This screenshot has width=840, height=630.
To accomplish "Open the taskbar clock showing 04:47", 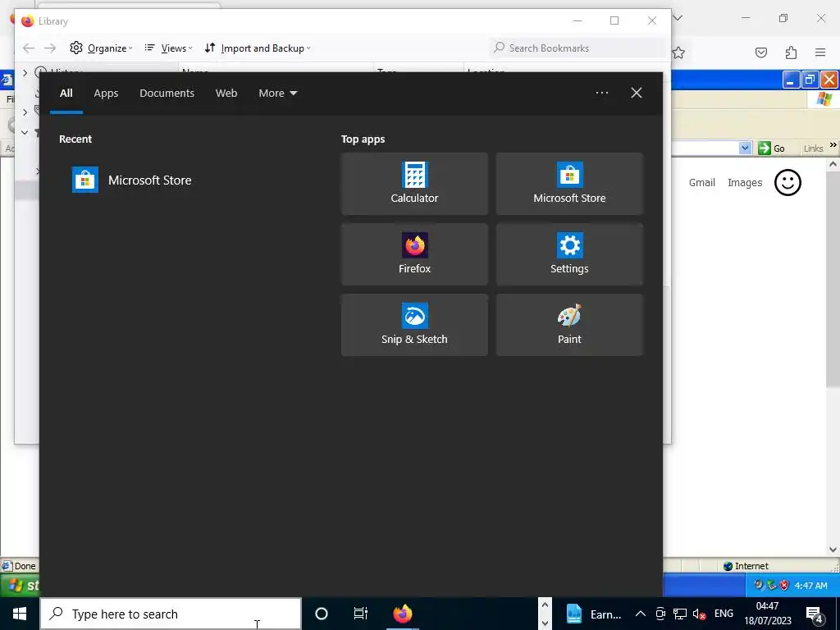I will [x=767, y=614].
